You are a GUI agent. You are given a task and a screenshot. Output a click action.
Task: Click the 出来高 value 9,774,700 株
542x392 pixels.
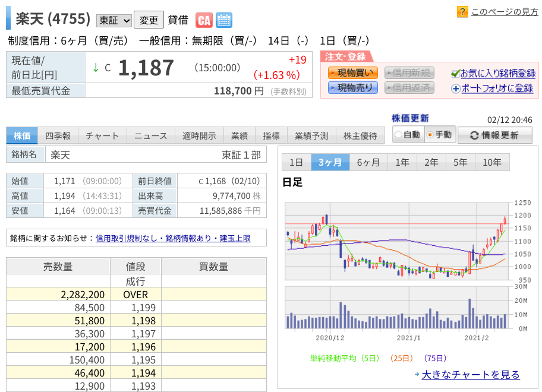click(237, 196)
